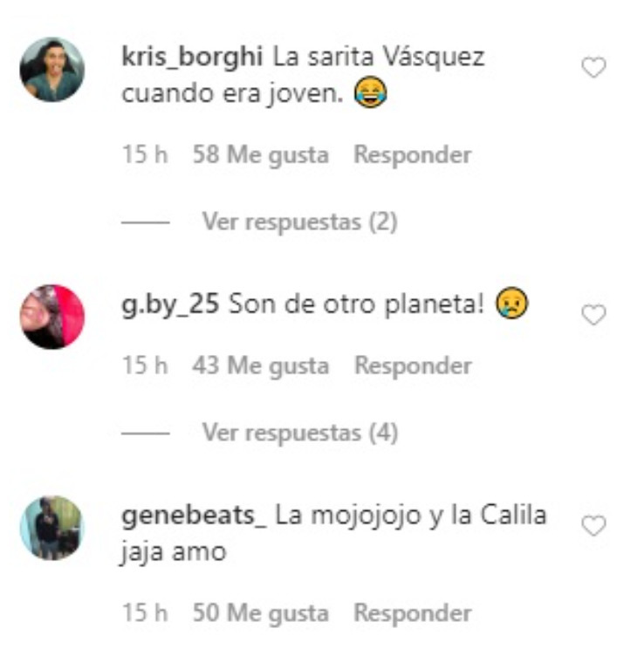The image size is (644, 649).
Task: Open the g.by_25 username link
Action: (170, 305)
